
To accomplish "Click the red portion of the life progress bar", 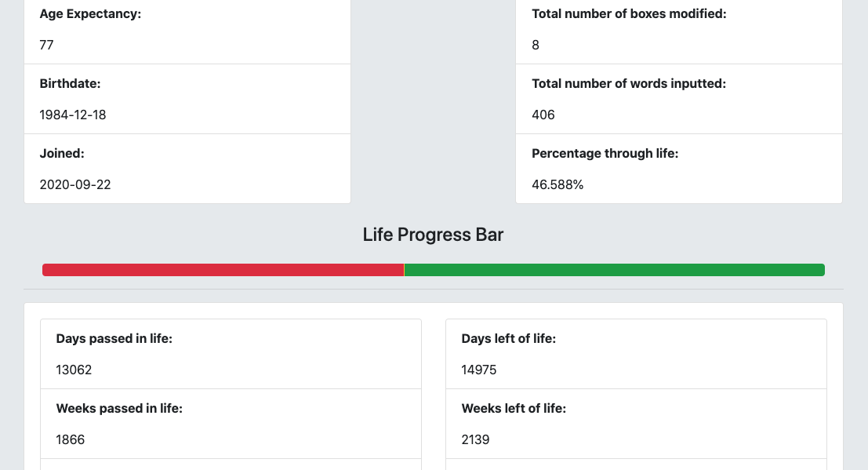I will pyautogui.click(x=223, y=270).
